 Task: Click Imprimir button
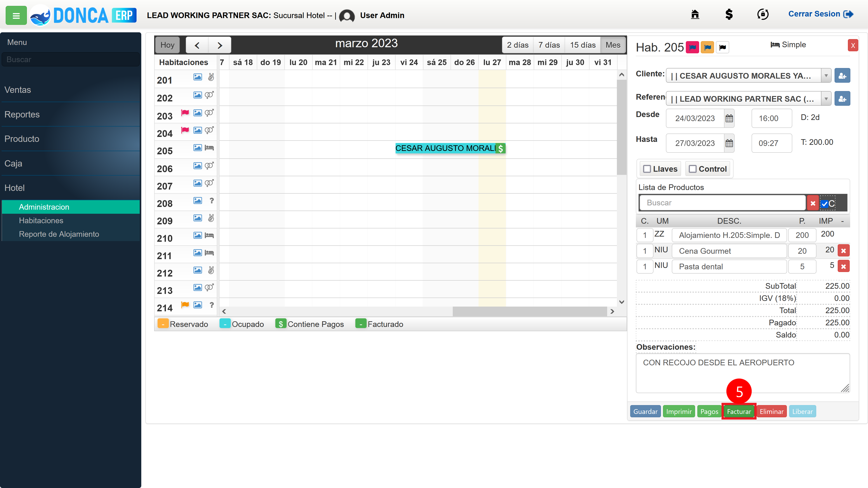coord(679,411)
